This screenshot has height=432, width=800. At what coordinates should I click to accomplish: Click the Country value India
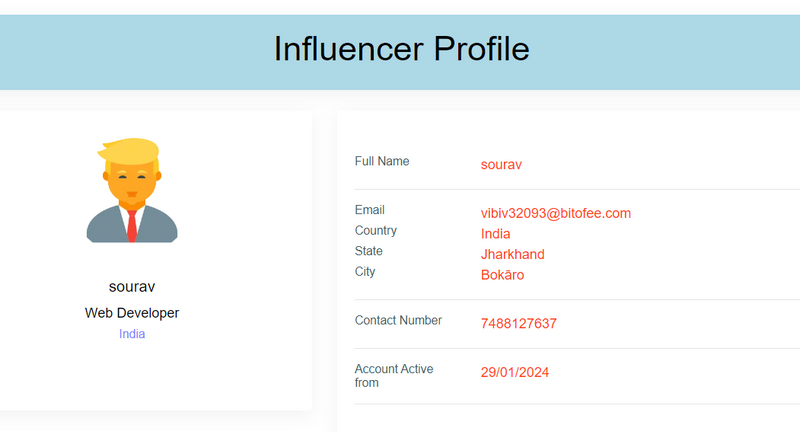(x=495, y=234)
